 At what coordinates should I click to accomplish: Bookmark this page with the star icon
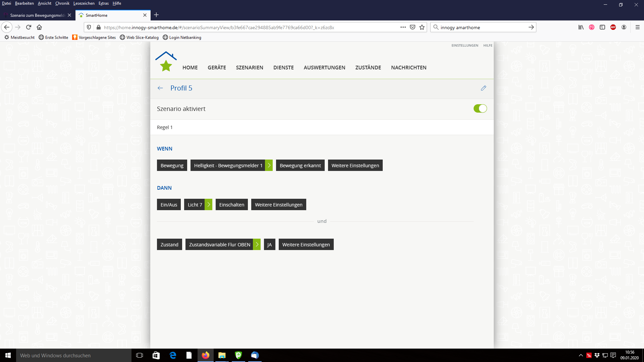(422, 27)
